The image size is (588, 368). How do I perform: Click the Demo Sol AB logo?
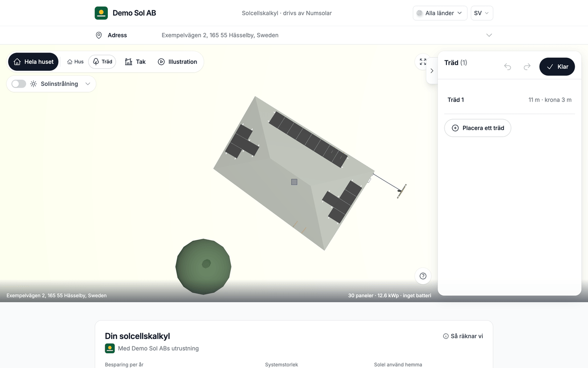coord(101,13)
